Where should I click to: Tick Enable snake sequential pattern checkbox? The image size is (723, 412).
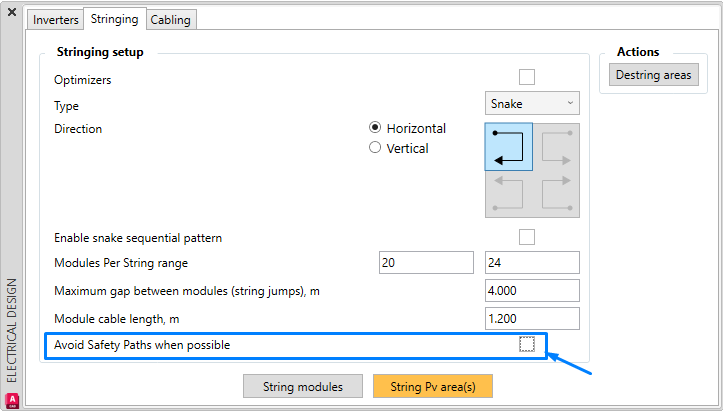point(527,237)
